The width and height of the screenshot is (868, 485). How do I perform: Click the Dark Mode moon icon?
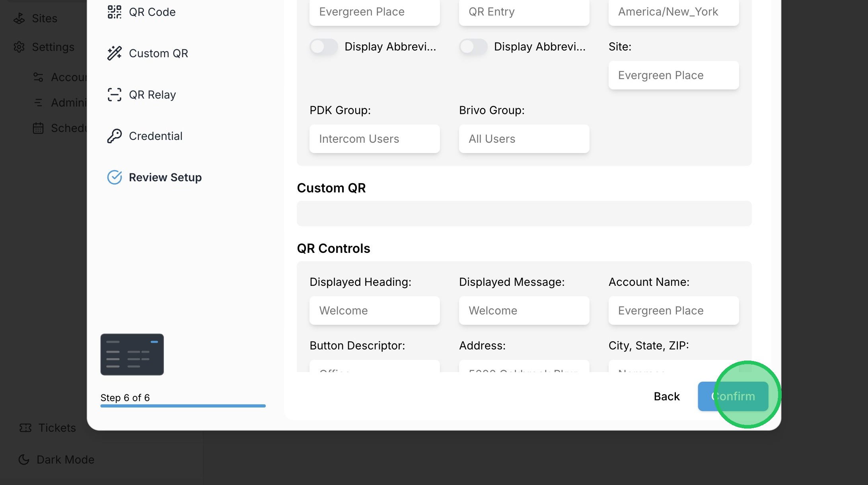click(x=24, y=460)
